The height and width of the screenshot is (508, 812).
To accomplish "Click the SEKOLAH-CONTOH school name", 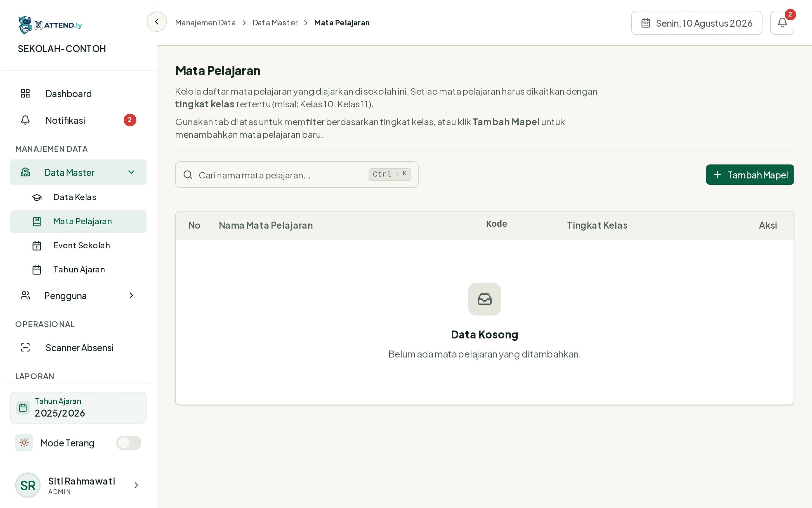I will 62,49.
